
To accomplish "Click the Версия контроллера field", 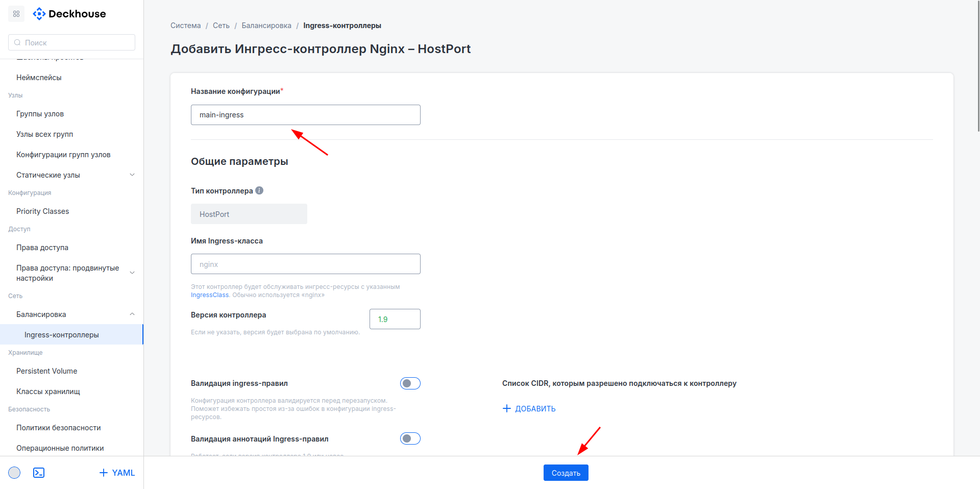I will 395,319.
